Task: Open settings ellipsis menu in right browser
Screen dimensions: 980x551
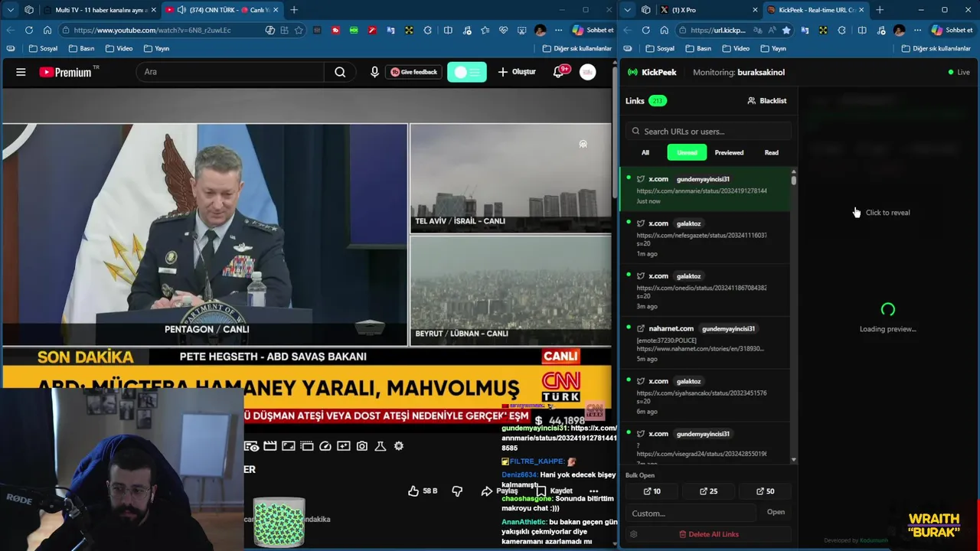Action: click(x=917, y=30)
